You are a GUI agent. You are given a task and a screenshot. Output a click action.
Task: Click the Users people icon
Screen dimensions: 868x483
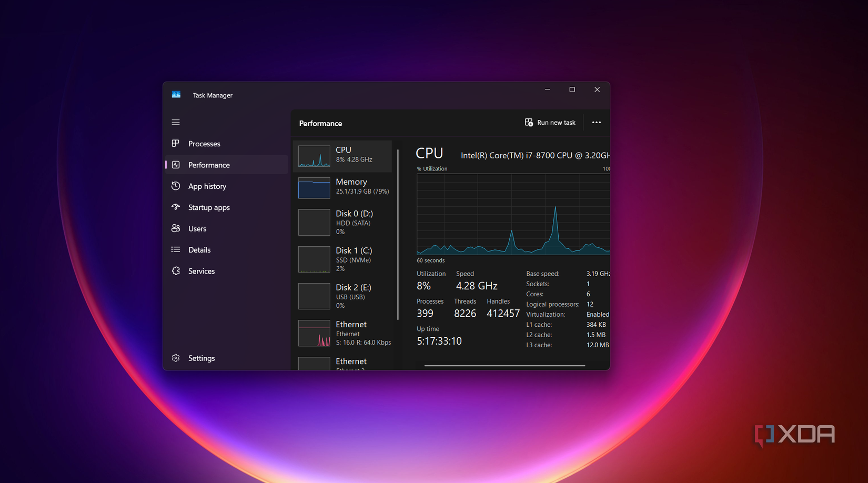point(176,228)
